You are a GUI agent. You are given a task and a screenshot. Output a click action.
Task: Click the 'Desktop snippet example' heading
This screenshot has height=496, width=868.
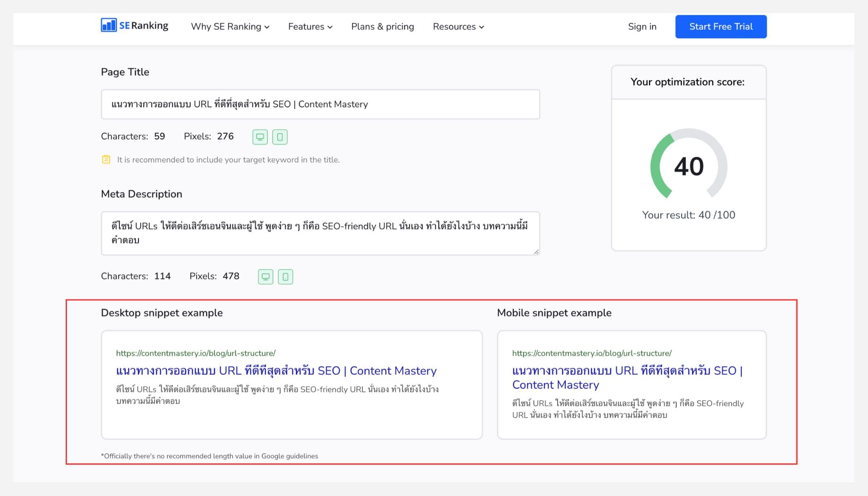tap(162, 313)
